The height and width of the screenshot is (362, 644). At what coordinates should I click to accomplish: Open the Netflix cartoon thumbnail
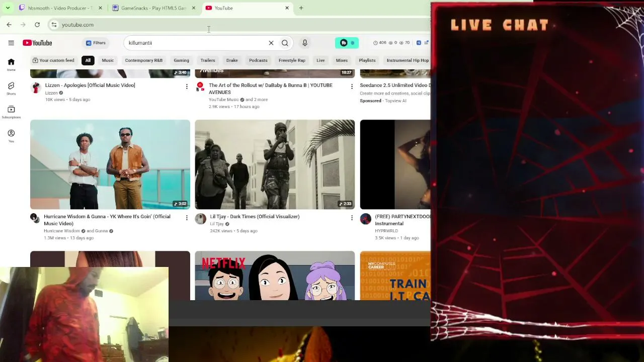(x=275, y=276)
